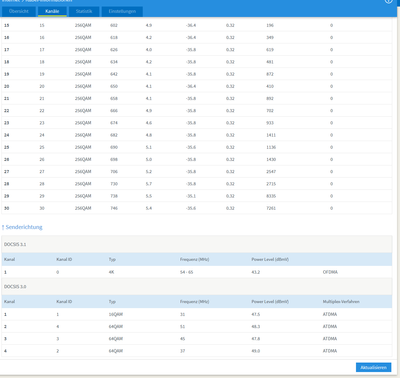Click the Multiplex-Verfahren column header

pos(341,302)
